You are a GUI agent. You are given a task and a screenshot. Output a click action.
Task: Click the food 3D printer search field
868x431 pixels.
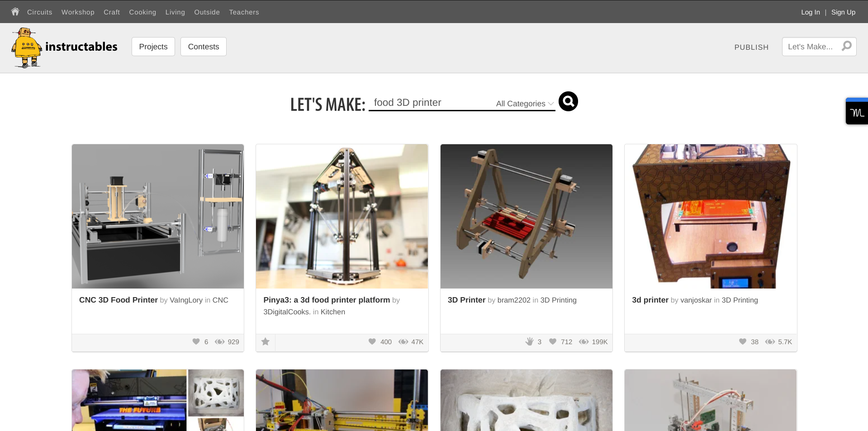pyautogui.click(x=432, y=103)
